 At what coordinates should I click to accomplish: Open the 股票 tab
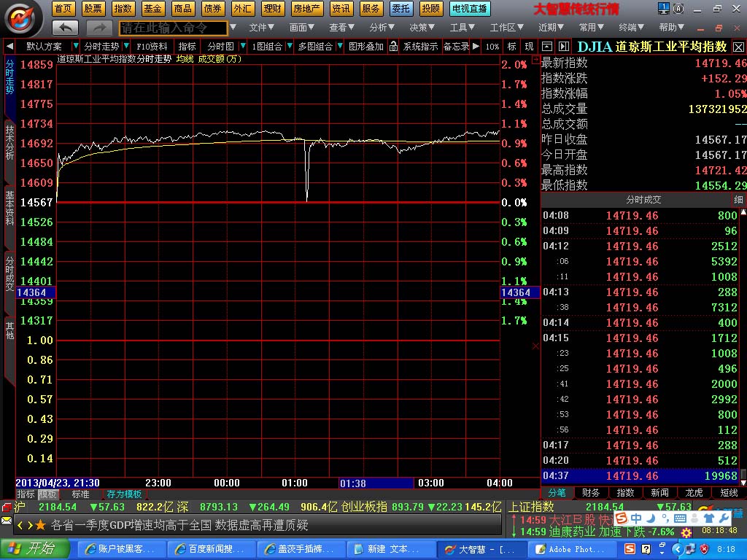pyautogui.click(x=93, y=9)
